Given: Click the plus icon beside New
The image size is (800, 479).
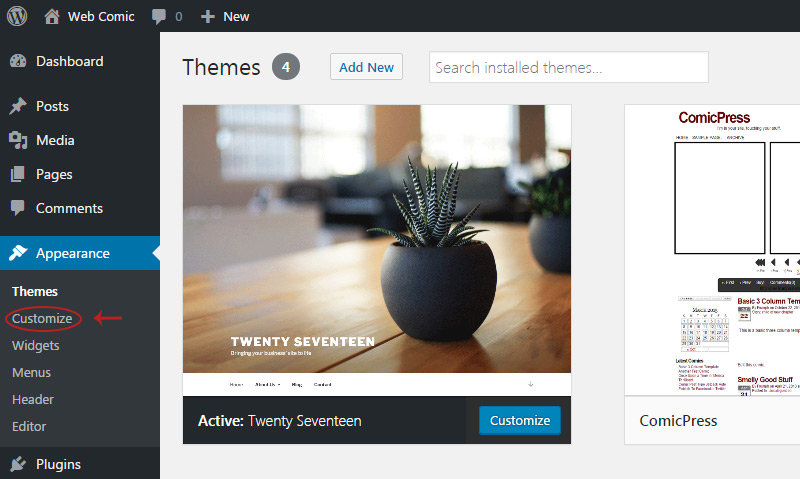Looking at the screenshot, I should pyautogui.click(x=207, y=17).
